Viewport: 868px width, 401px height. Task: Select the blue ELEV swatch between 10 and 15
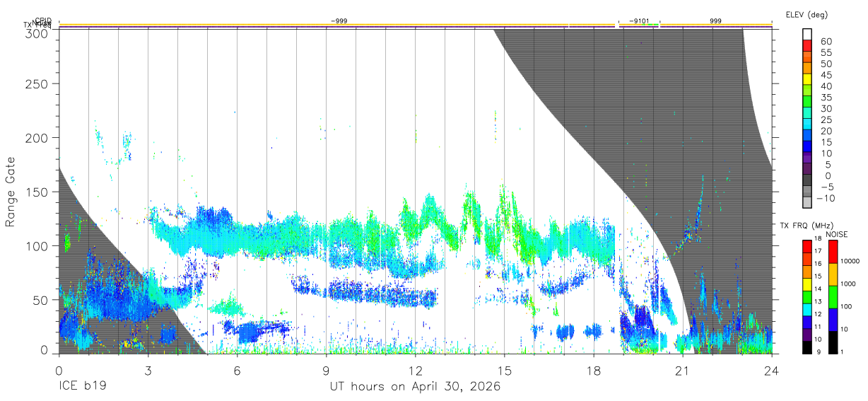tap(808, 147)
